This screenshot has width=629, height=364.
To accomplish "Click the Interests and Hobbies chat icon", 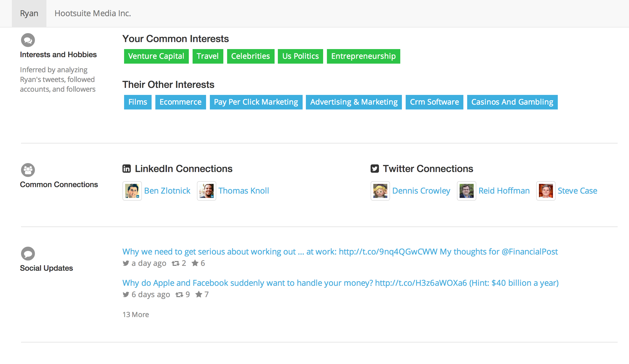I will pyautogui.click(x=28, y=40).
